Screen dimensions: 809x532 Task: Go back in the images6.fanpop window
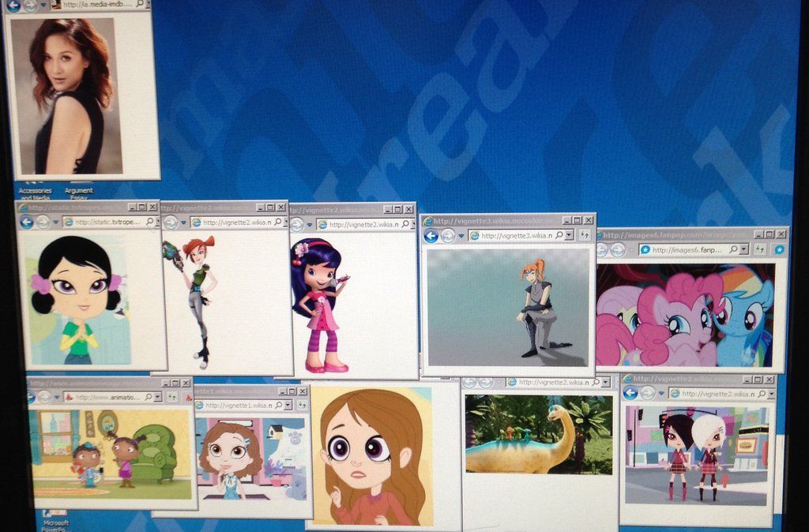pyautogui.click(x=601, y=250)
